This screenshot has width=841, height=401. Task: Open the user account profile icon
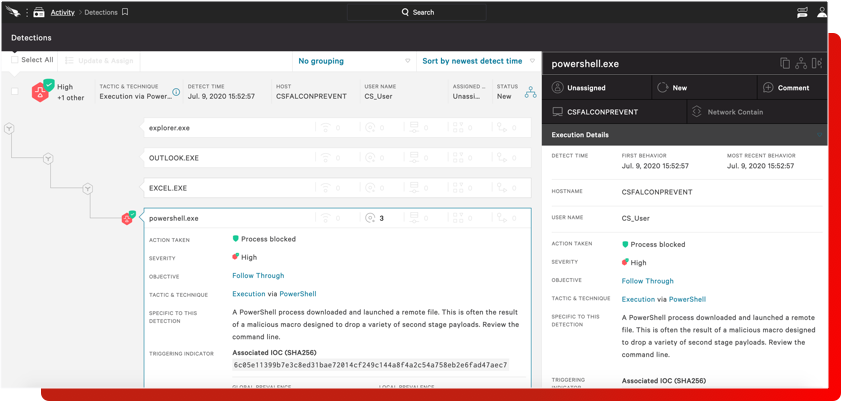822,13
